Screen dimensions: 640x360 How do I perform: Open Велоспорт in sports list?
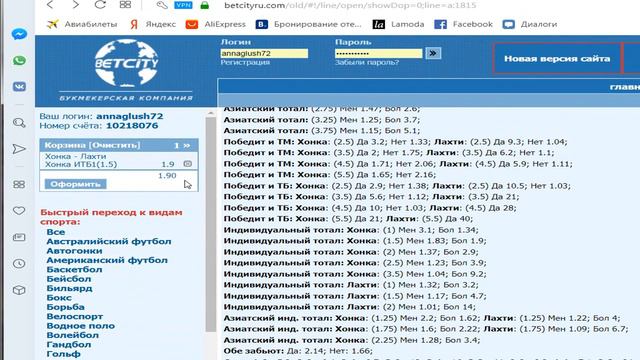coord(75,316)
